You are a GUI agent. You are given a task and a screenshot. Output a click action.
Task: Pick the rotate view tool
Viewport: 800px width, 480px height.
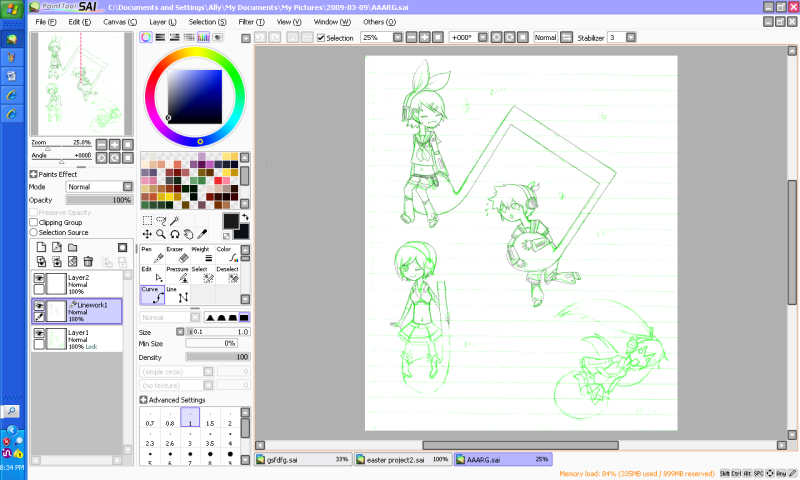click(174, 234)
